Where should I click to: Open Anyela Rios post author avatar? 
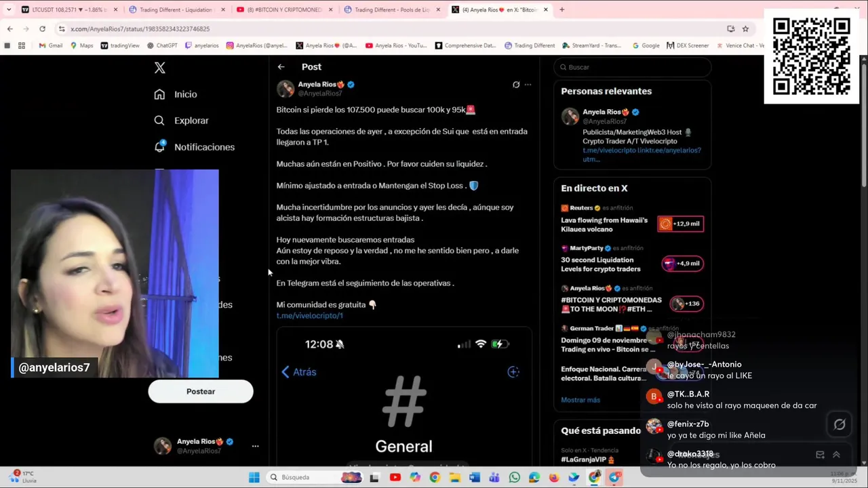pyautogui.click(x=285, y=89)
